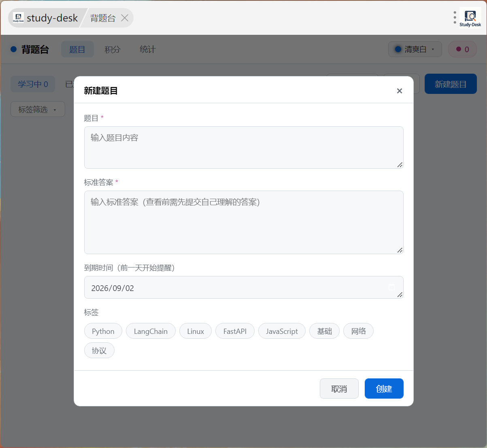The height and width of the screenshot is (448, 487).
Task: Select the 学习中 0 filter tab
Action: (33, 84)
